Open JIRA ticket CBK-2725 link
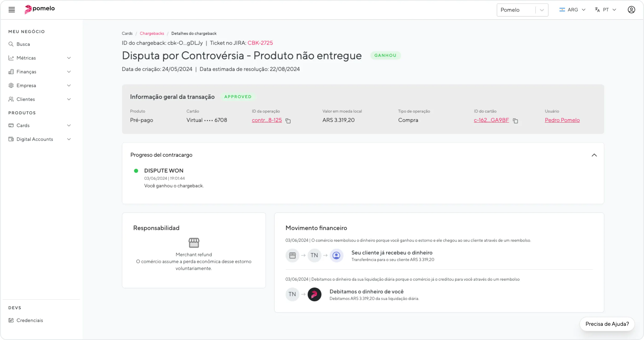 click(260, 43)
